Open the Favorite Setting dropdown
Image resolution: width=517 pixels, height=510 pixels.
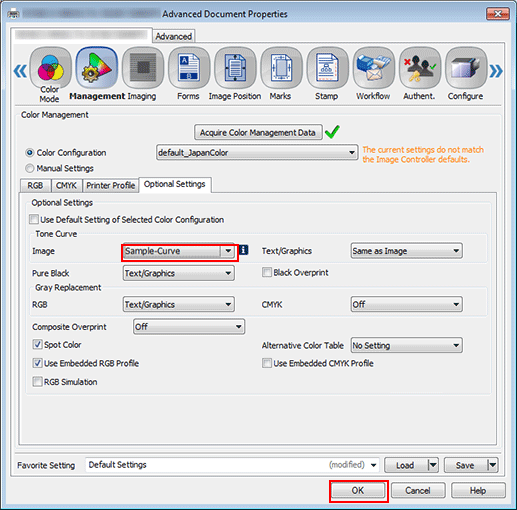pos(233,465)
